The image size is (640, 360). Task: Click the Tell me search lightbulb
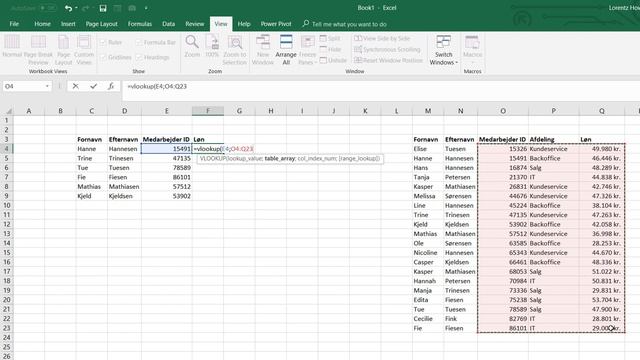tap(306, 24)
